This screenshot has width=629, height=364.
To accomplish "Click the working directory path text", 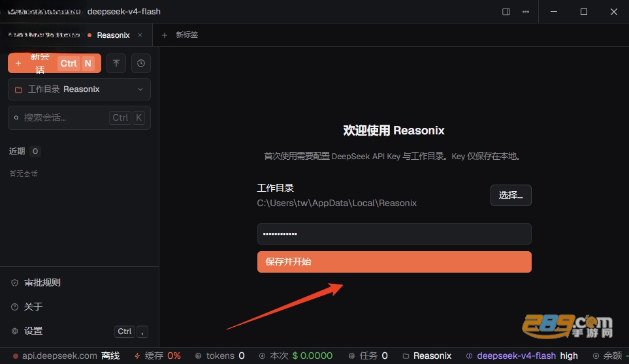I will 337,203.
